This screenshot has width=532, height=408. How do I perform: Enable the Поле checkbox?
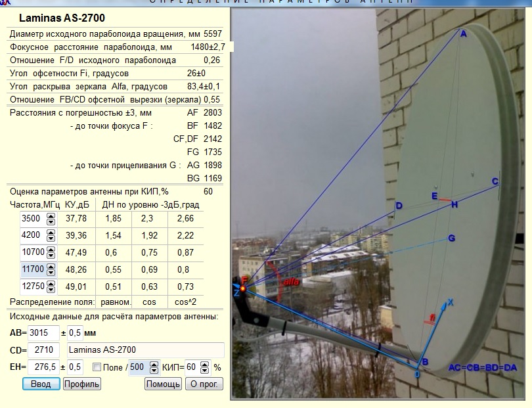click(97, 367)
